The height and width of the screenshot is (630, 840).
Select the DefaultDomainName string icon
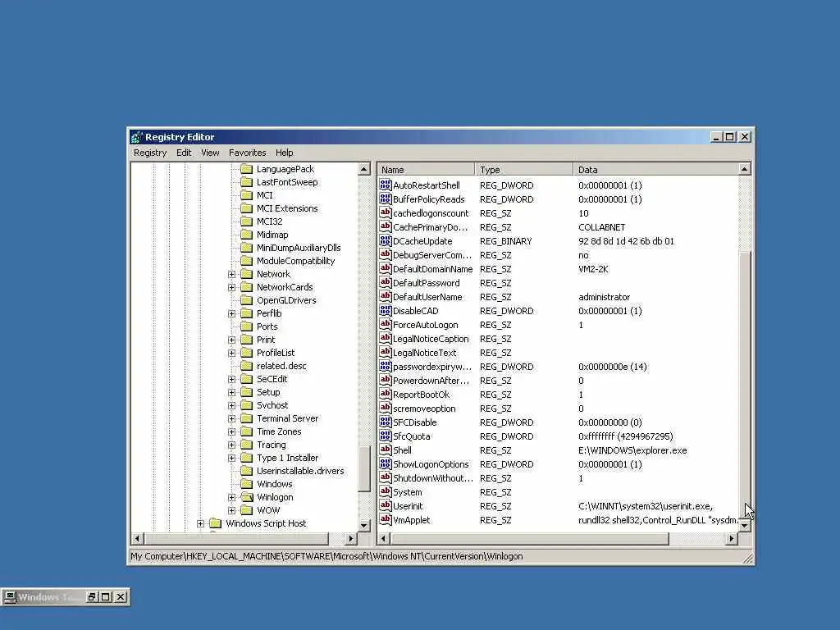point(386,268)
